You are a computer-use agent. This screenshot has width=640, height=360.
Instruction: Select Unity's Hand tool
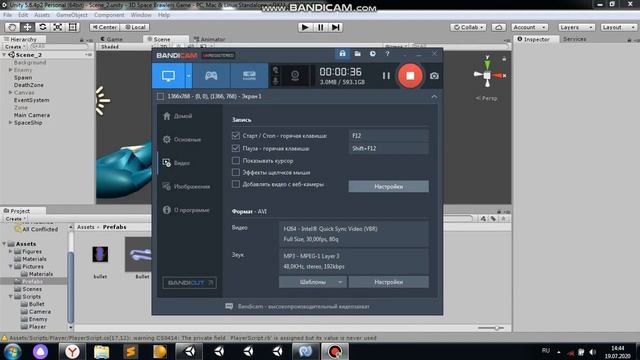coord(12,27)
